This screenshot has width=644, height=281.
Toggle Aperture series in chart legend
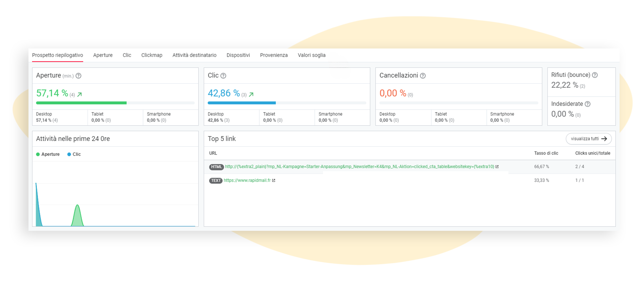[48, 154]
